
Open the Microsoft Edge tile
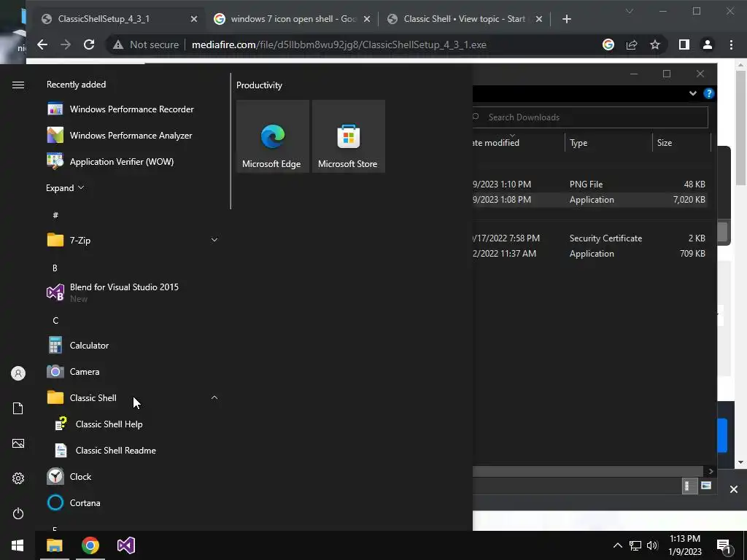(x=273, y=136)
